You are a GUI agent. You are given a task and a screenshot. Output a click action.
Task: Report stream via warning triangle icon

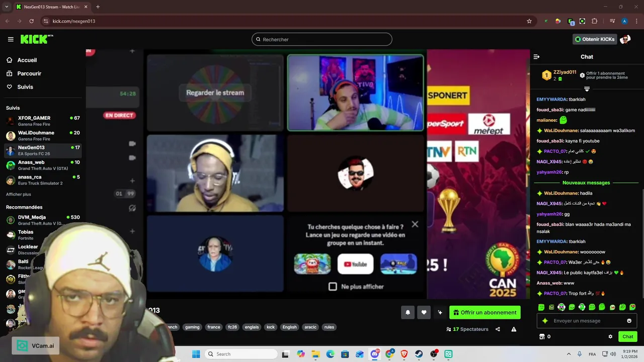point(514,329)
